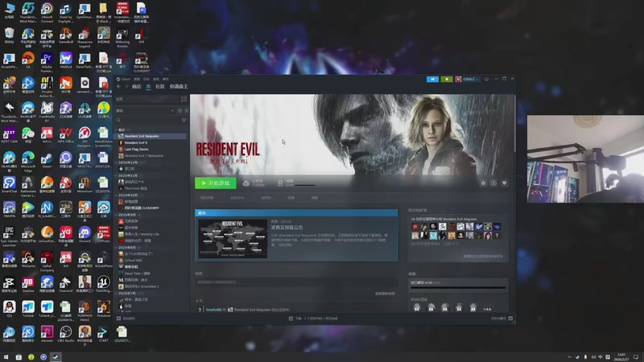Click achievement progress bar
644x362 pixels.
pos(458,288)
